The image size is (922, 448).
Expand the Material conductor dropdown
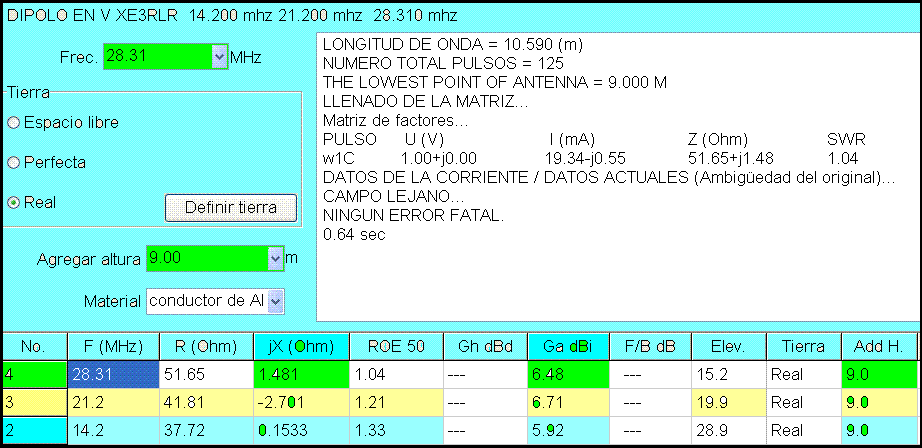276,300
